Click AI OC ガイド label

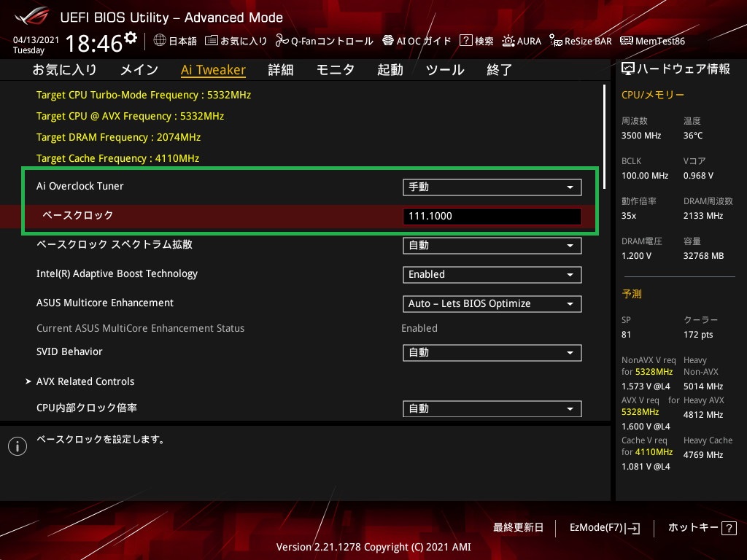point(424,41)
